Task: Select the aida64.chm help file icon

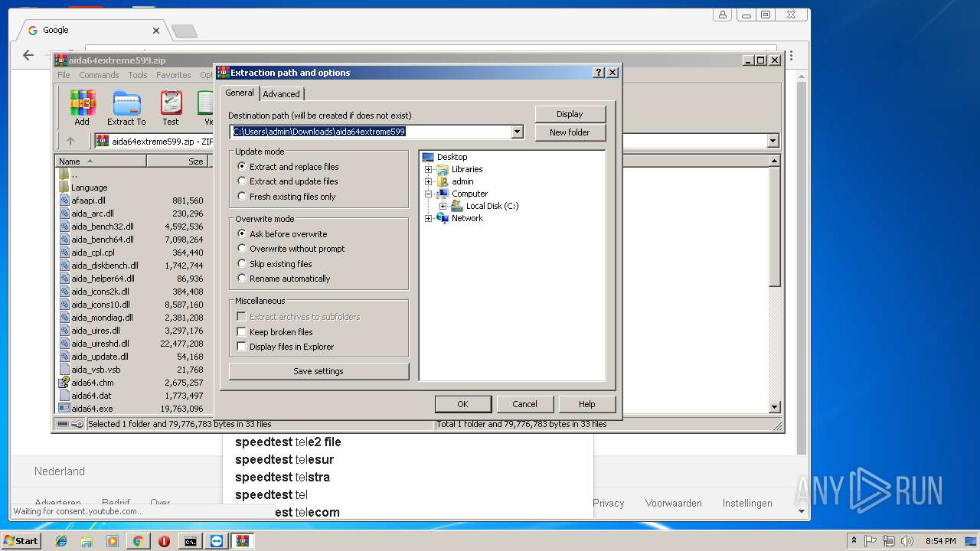Action: coord(64,383)
